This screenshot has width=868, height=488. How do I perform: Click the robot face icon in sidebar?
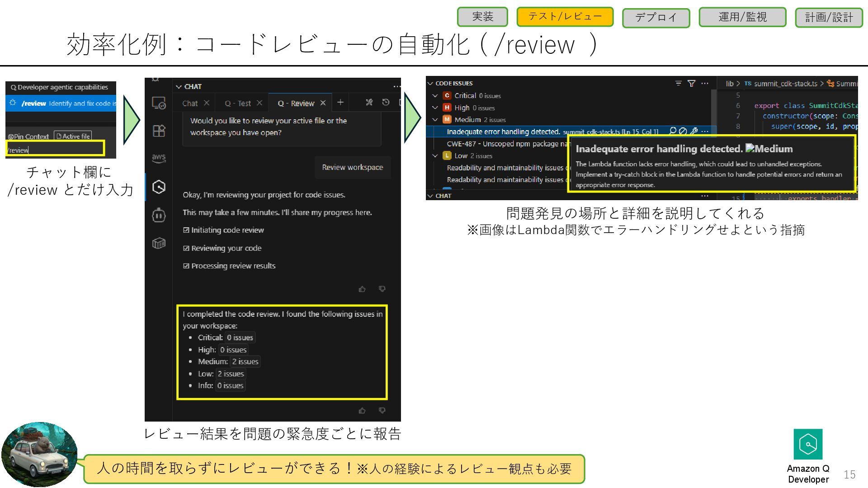(159, 215)
